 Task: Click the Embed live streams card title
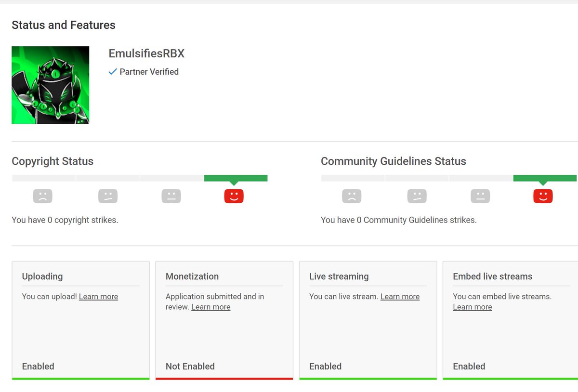point(493,276)
